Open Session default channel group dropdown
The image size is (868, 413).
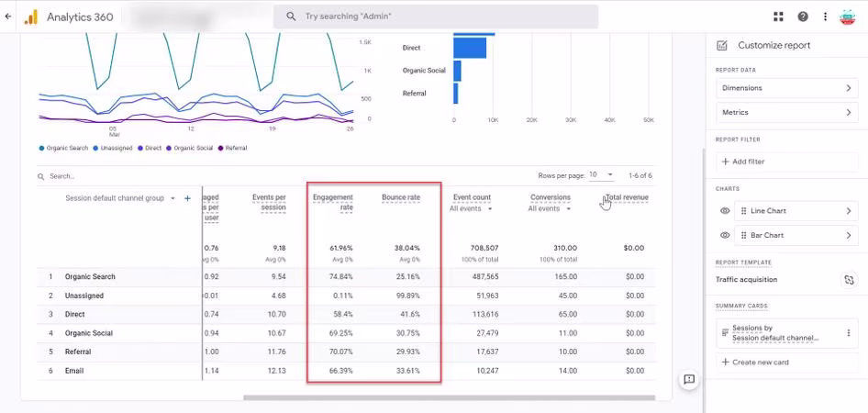coord(120,198)
